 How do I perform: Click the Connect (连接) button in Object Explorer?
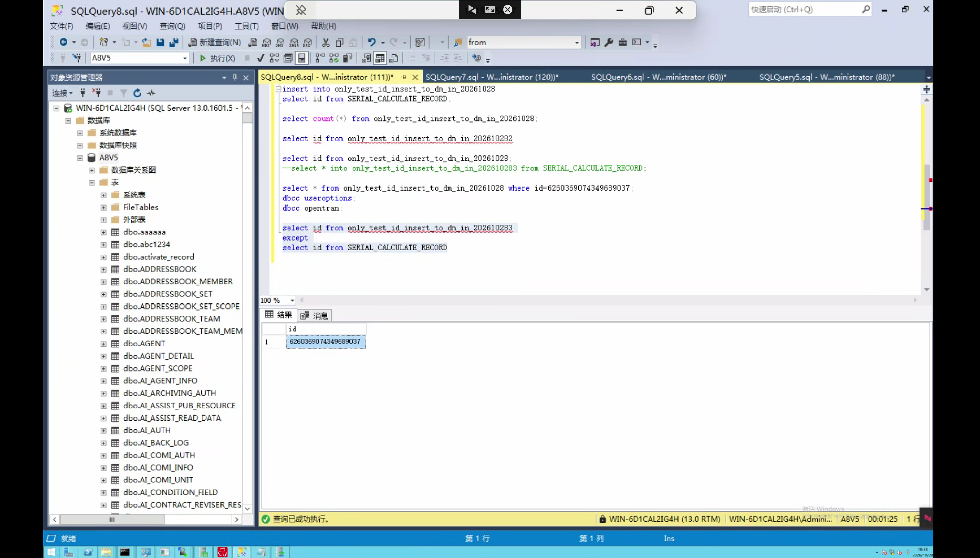coord(62,93)
